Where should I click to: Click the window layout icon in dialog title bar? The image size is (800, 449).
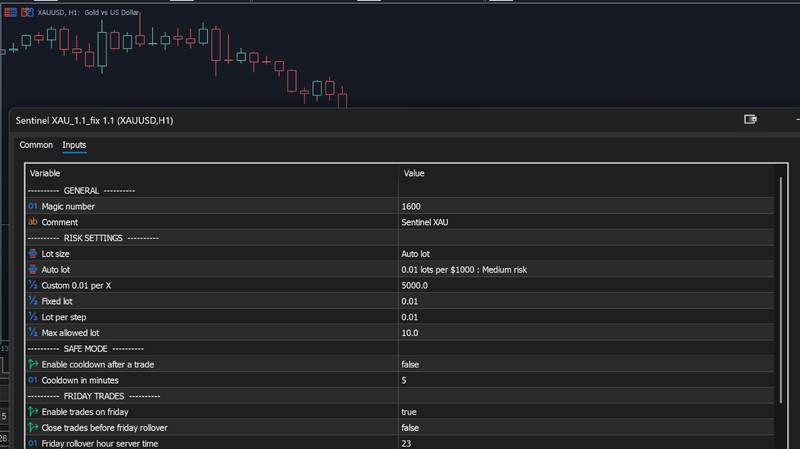pos(750,119)
